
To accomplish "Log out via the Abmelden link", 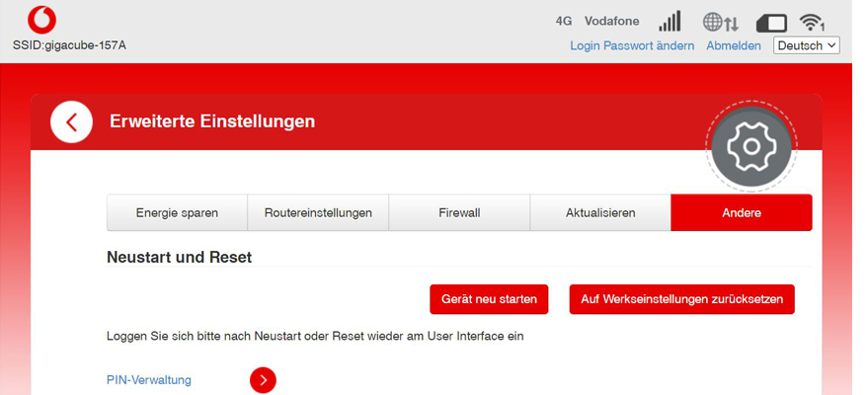I will click(x=733, y=45).
